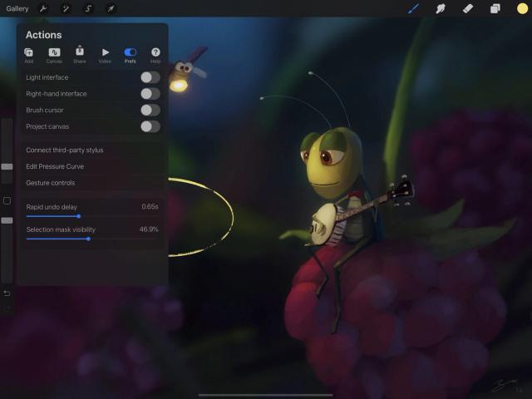Turn on the Brush cursor switch
This screenshot has width=532, height=399.
click(x=150, y=110)
